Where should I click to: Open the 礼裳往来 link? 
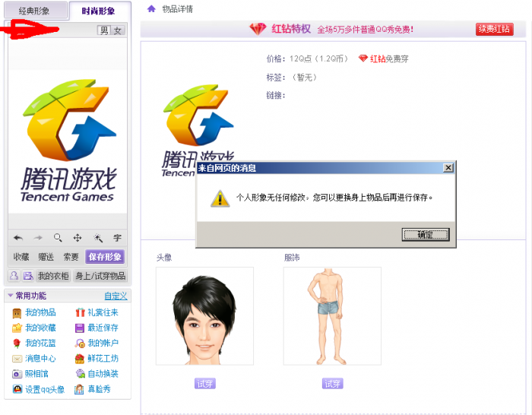pyautogui.click(x=103, y=312)
